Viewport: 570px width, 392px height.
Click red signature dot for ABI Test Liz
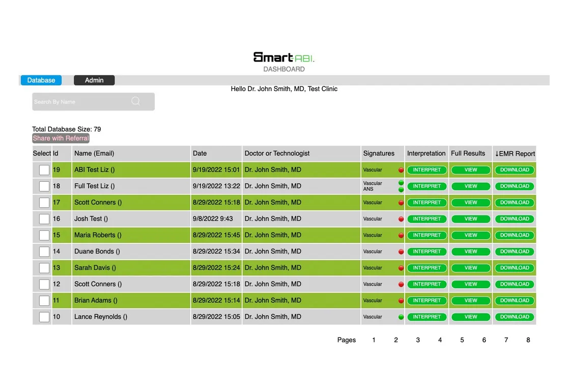tap(401, 170)
